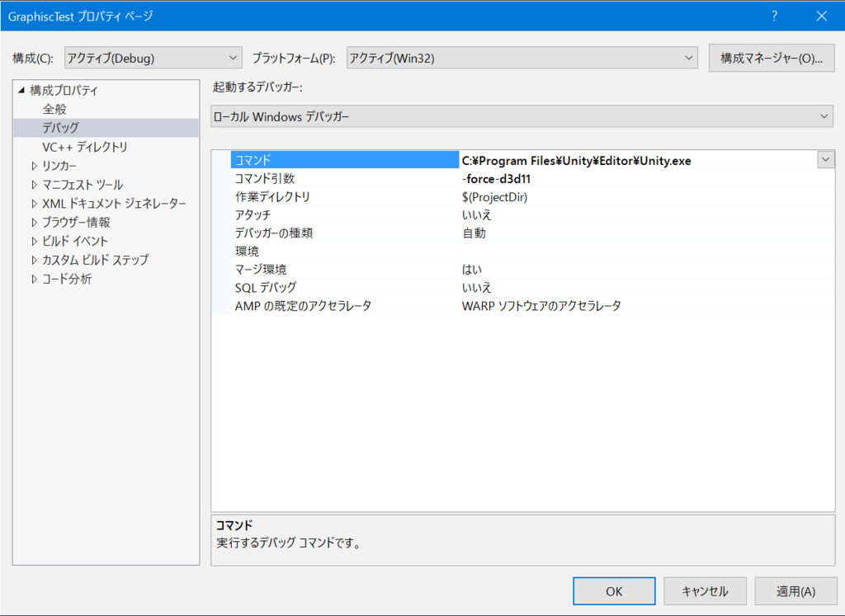
Task: Click the WARP ソフトウェアのアクセラレータ value
Action: [x=541, y=306]
